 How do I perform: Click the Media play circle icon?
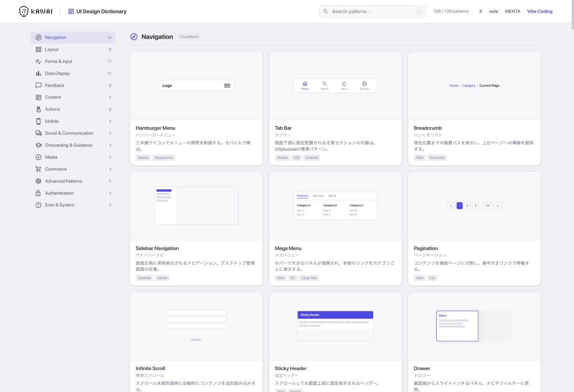tap(38, 157)
